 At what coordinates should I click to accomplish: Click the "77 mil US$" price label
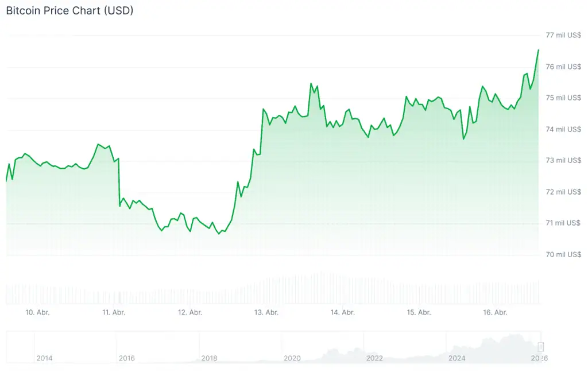coord(563,36)
